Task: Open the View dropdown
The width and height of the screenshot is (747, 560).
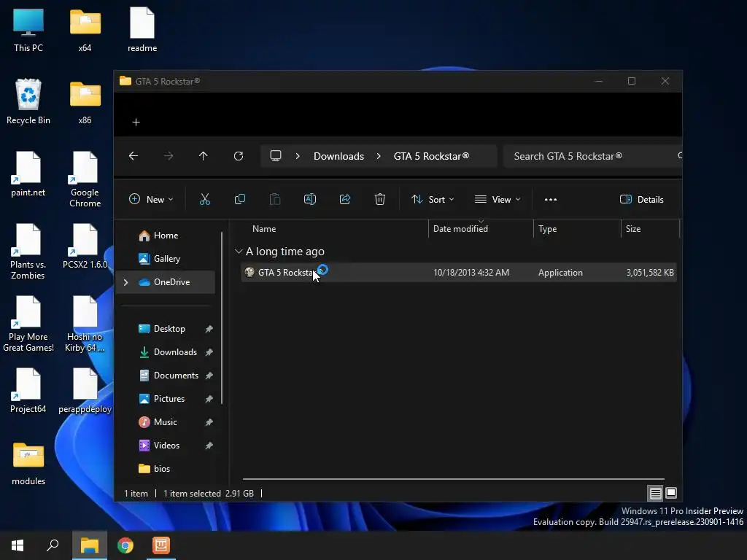Action: [498, 200]
